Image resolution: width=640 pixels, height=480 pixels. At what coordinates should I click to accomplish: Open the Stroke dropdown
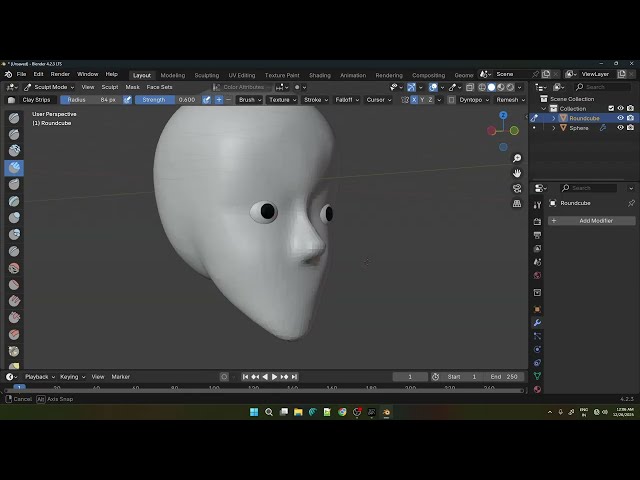pos(316,100)
